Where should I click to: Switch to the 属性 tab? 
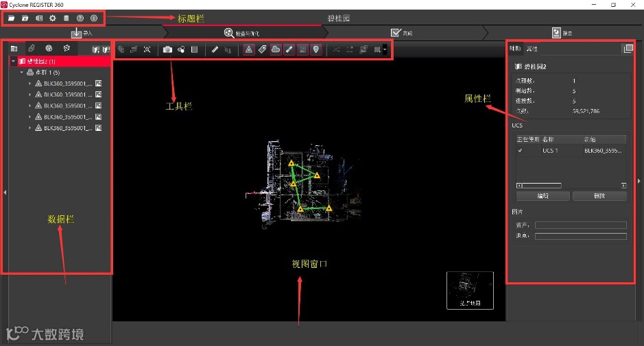click(532, 49)
